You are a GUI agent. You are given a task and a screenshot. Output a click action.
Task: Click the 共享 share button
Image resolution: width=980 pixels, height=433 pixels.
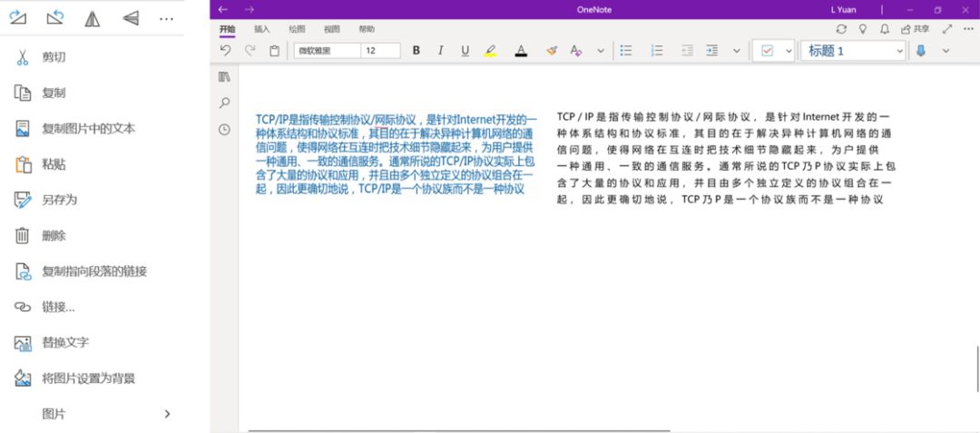[x=916, y=29]
